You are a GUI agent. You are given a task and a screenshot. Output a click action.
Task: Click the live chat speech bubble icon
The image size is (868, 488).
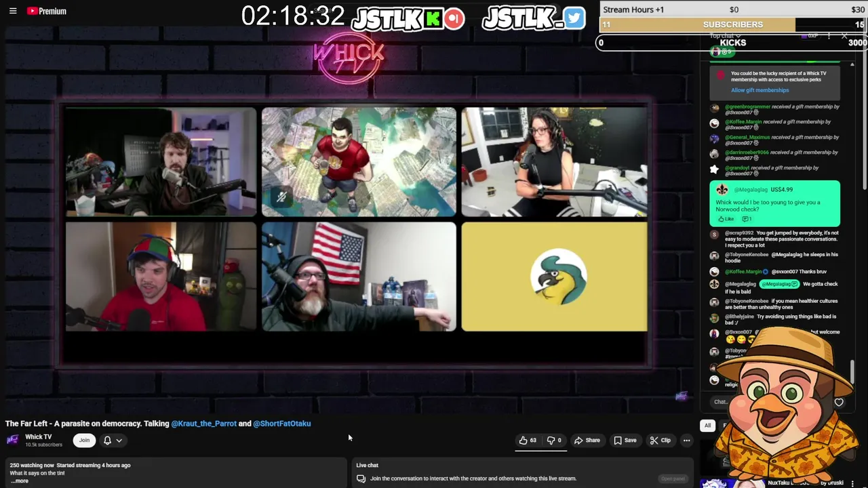pos(361,479)
